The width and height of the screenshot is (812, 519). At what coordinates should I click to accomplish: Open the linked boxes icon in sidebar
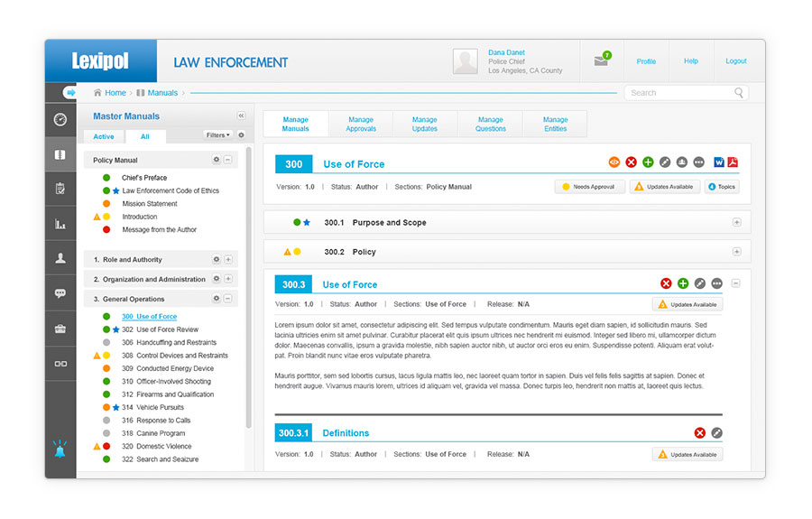(x=60, y=364)
